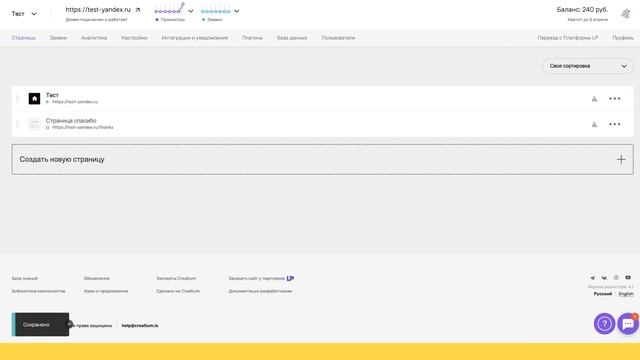The height and width of the screenshot is (360, 640).
Task: Open the База данных tab
Action: 292,38
